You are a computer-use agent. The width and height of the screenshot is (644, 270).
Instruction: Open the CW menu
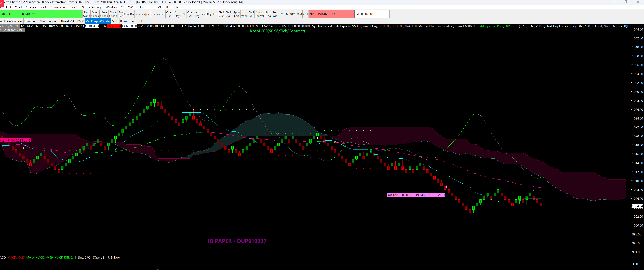coord(130,7)
